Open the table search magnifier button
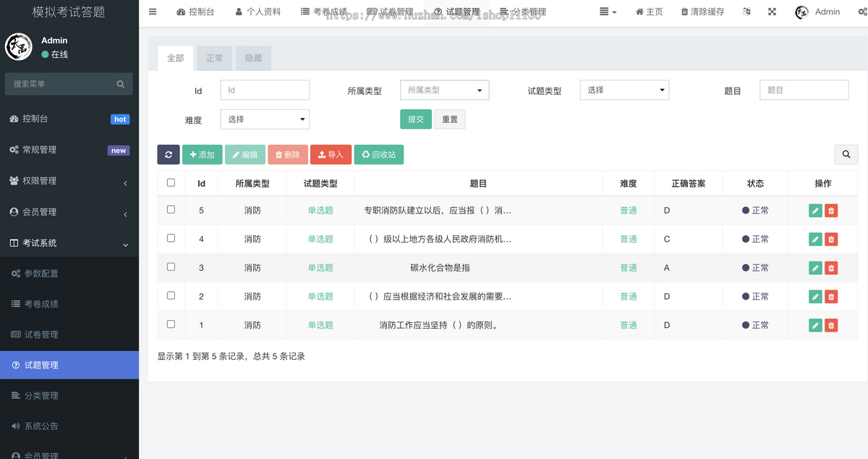Screen dimensions: 868x459 (846, 154)
